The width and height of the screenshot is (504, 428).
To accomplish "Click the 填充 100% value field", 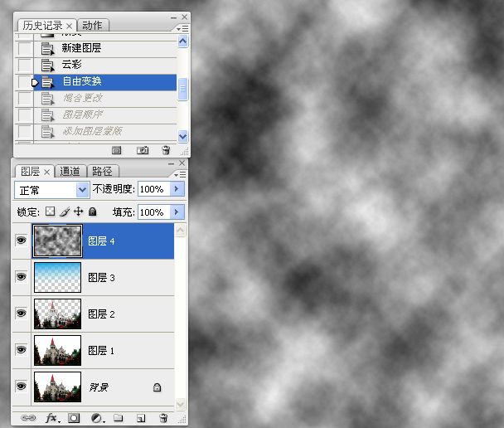I will click(153, 212).
